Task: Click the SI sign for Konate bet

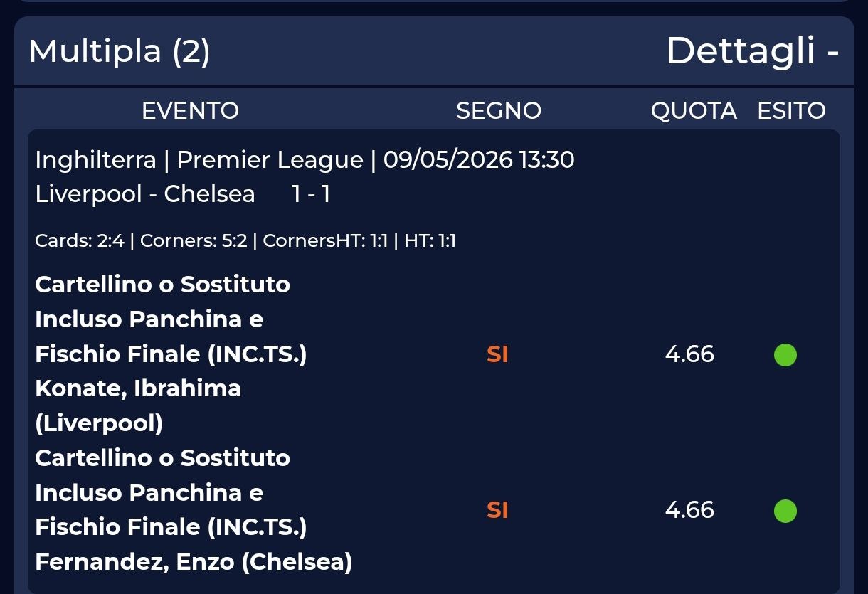Action: (497, 354)
